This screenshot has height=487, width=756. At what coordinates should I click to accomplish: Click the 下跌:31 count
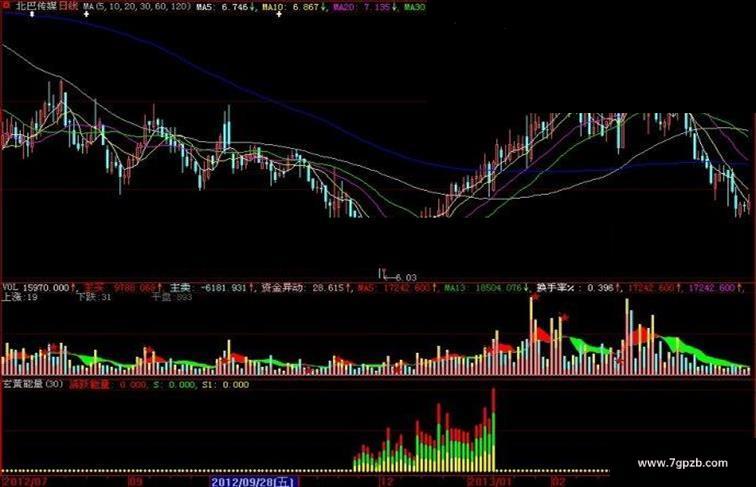point(94,297)
